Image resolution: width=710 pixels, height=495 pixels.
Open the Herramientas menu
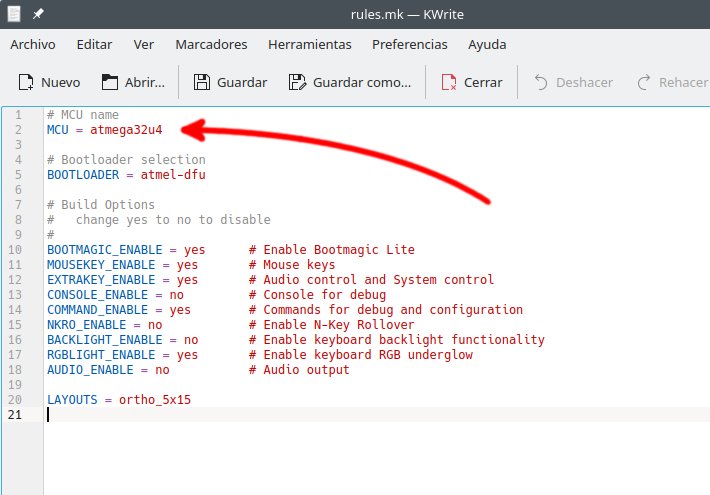(x=309, y=45)
